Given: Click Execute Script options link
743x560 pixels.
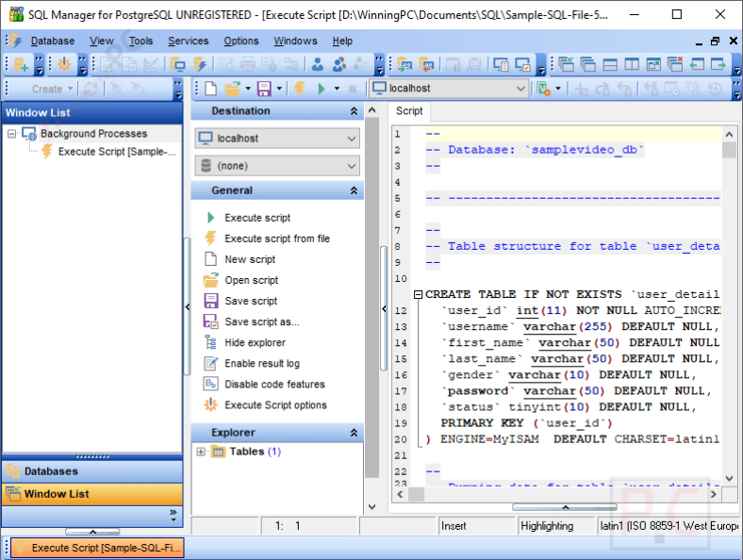Looking at the screenshot, I should (x=275, y=405).
